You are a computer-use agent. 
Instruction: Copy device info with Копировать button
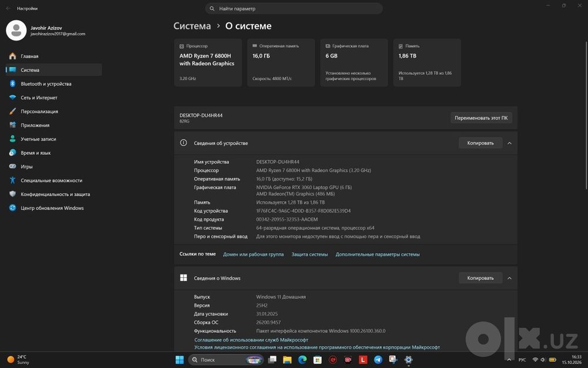coord(480,143)
